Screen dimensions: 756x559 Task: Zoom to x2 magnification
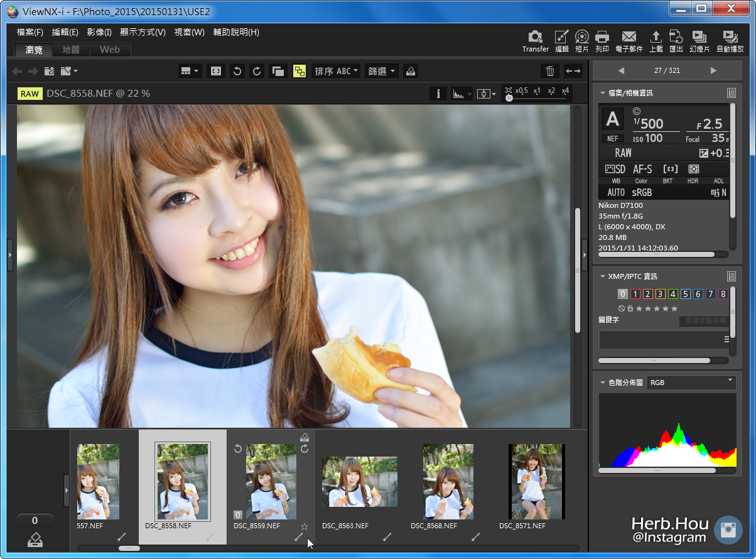551,92
